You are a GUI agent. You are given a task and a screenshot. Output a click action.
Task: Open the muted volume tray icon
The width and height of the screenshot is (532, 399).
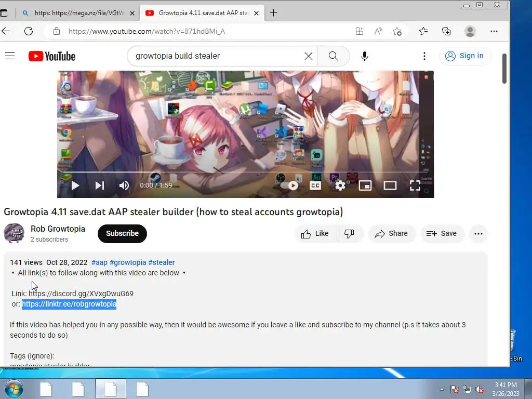click(480, 389)
